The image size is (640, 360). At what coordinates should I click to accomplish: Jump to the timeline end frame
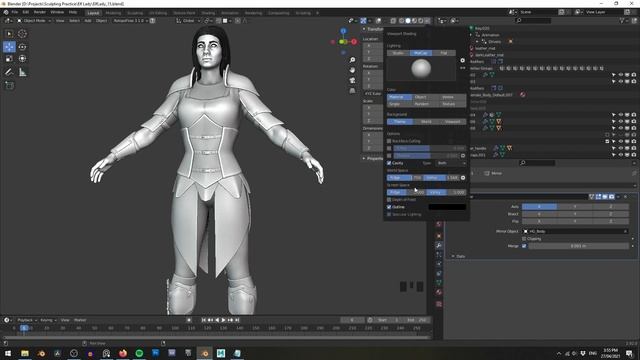(237, 320)
